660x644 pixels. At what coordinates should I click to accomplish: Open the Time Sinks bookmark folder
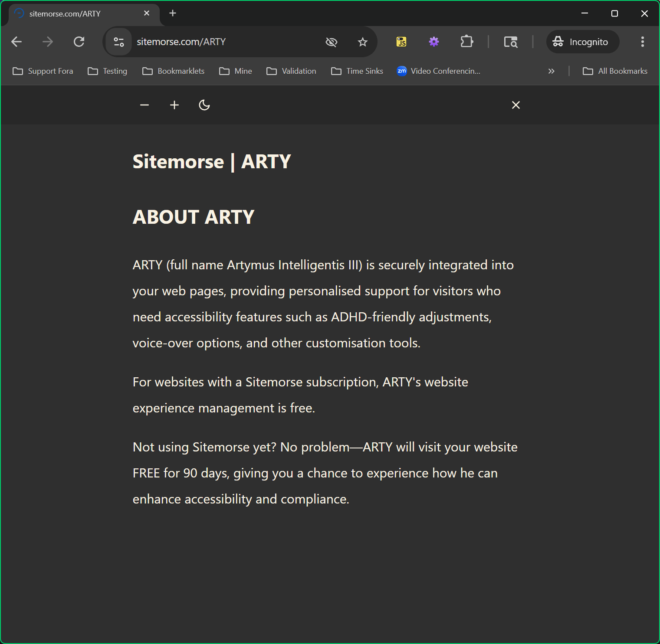coord(357,71)
